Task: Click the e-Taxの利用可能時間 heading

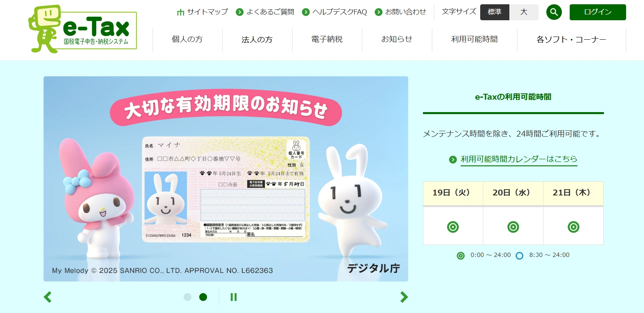Action: [x=513, y=97]
